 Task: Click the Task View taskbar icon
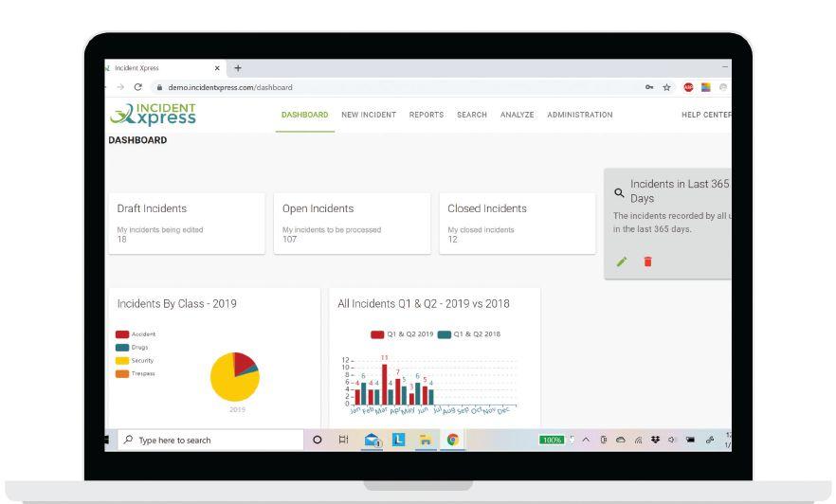tap(344, 440)
